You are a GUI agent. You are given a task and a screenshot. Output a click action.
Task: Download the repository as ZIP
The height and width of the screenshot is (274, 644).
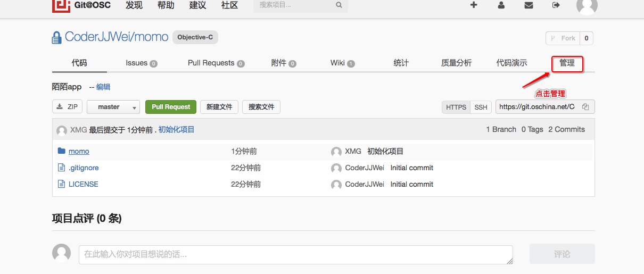click(x=68, y=107)
